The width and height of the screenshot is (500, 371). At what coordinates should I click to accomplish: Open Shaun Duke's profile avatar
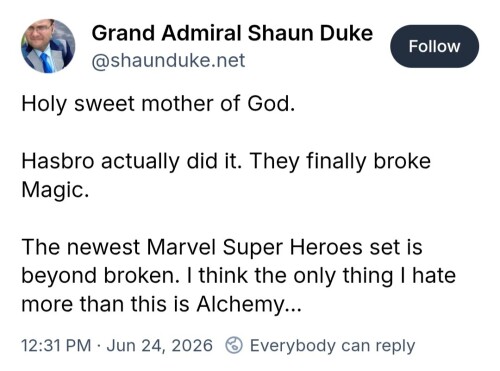tap(48, 46)
